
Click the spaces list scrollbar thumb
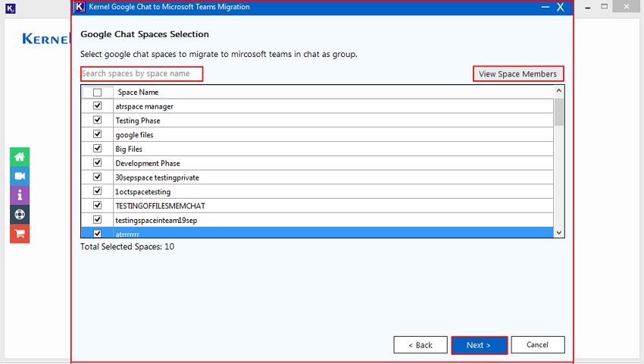[559, 112]
